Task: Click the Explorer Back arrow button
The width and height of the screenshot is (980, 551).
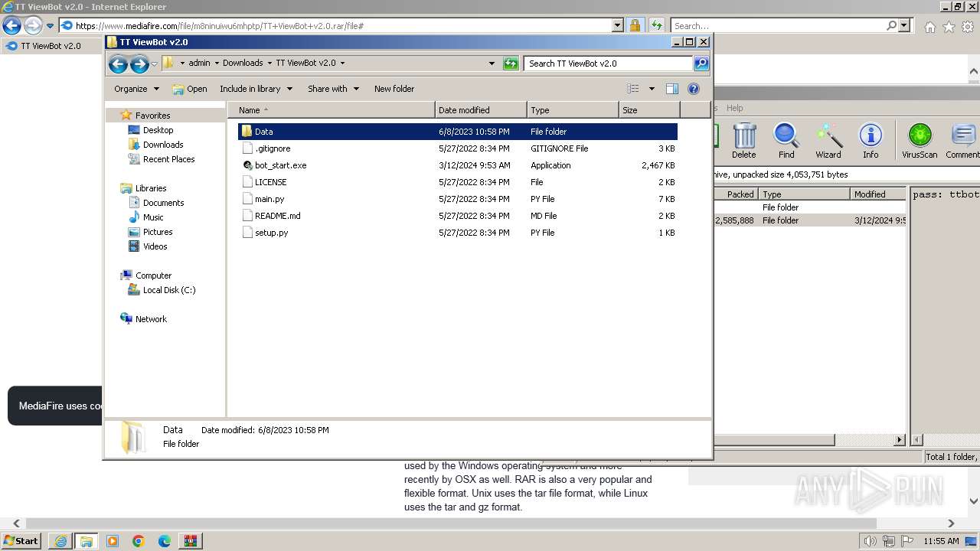Action: point(118,64)
